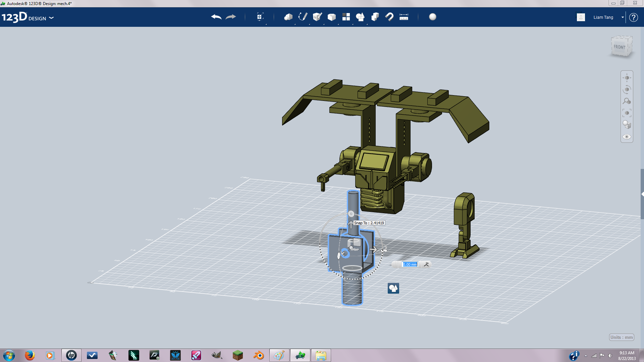The width and height of the screenshot is (644, 362).
Task: Click the Fit view icon
Action: [x=627, y=113]
